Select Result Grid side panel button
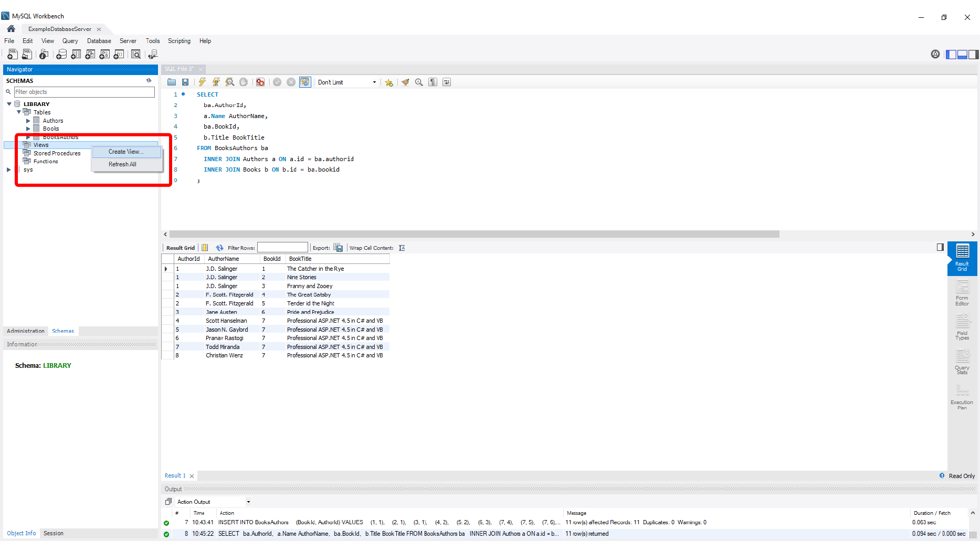The image size is (980, 551). point(962,258)
